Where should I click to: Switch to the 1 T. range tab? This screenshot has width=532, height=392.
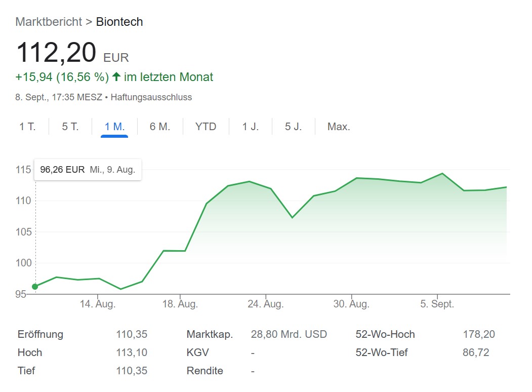tap(27, 127)
